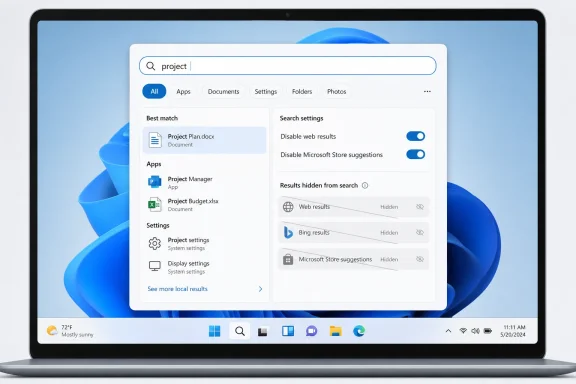Open Project Plan.docx best match result

[x=205, y=140]
